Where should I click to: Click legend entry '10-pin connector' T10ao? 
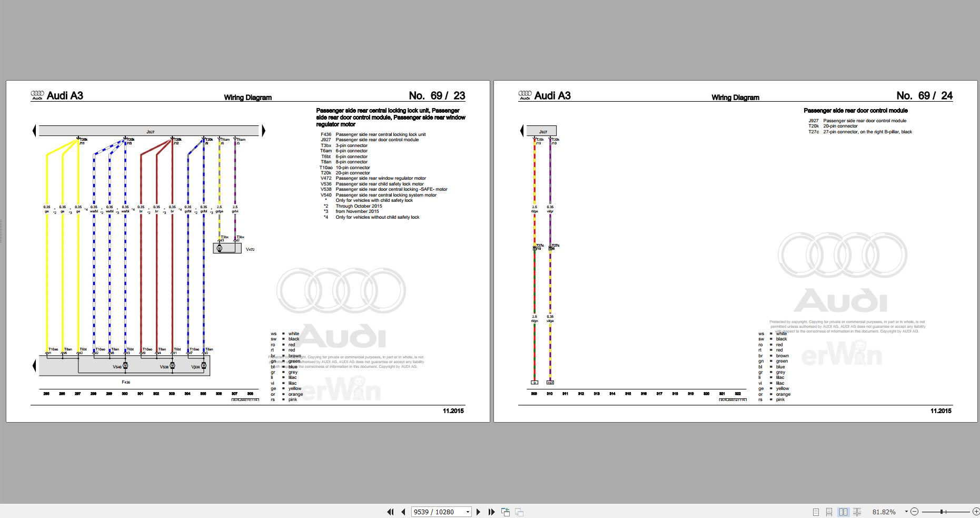click(353, 168)
